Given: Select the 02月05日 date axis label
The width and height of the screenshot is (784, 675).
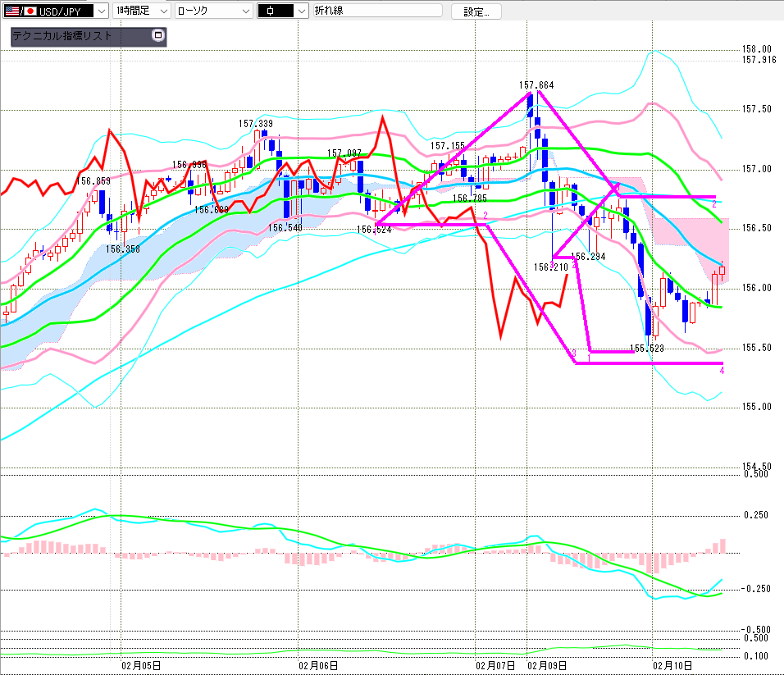Looking at the screenshot, I should pyautogui.click(x=141, y=664).
